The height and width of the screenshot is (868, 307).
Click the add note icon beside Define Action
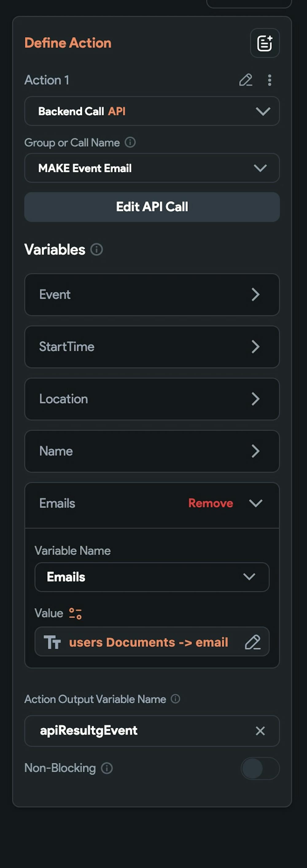(x=265, y=43)
